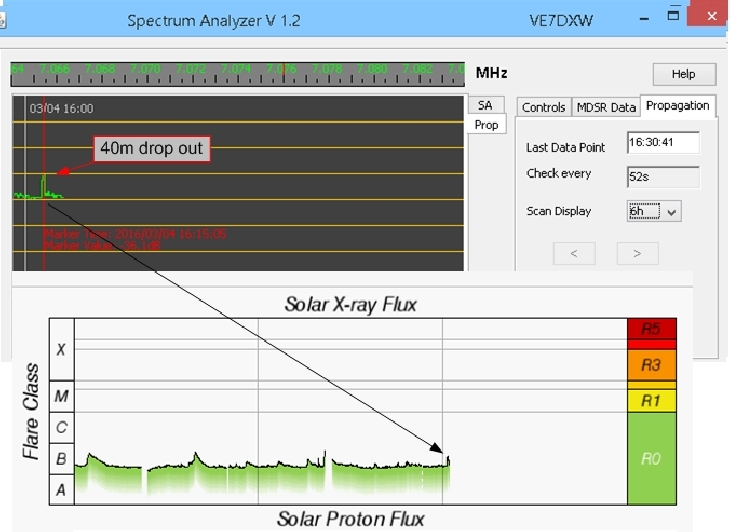Image resolution: width=730 pixels, height=532 pixels.
Task: Open the MDSR Data tab
Action: [x=606, y=107]
